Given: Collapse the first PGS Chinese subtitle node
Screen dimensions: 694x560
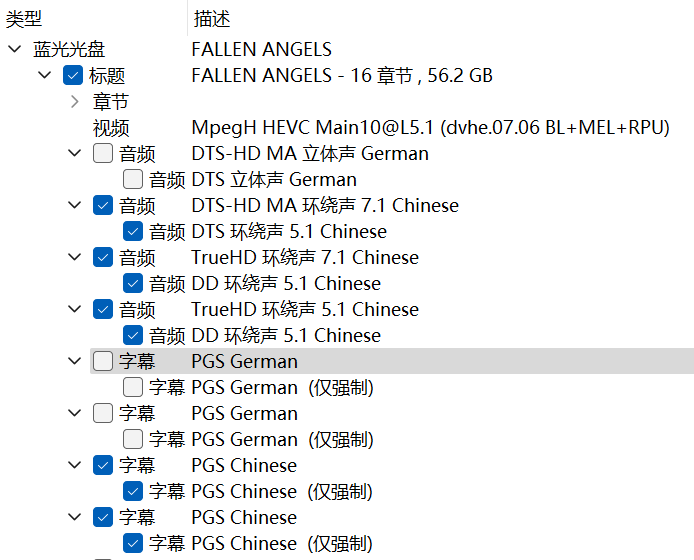Looking at the screenshot, I should [x=74, y=465].
